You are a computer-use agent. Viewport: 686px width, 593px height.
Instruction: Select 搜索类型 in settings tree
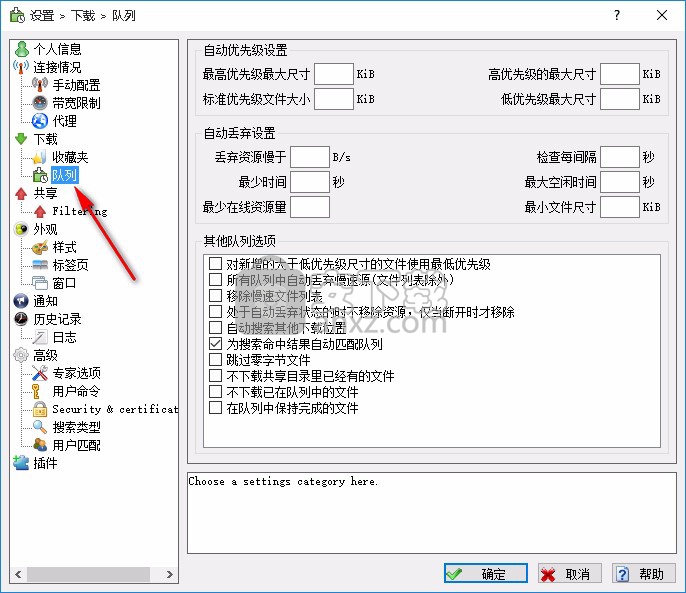(x=77, y=427)
